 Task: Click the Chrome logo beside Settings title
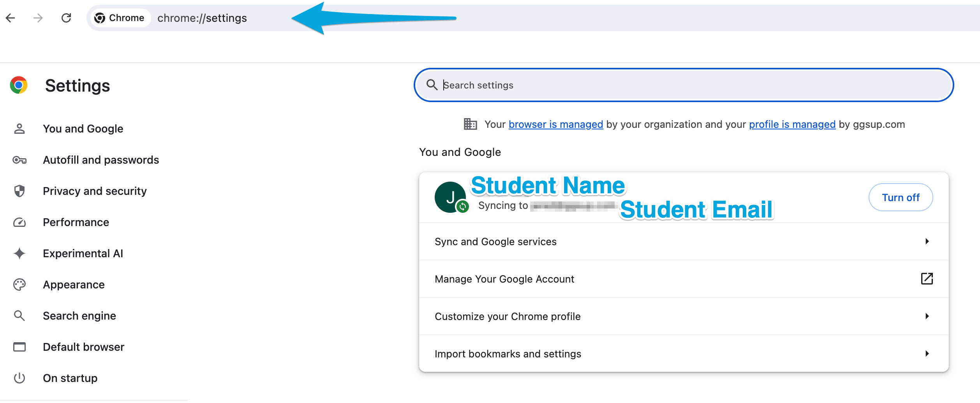19,85
